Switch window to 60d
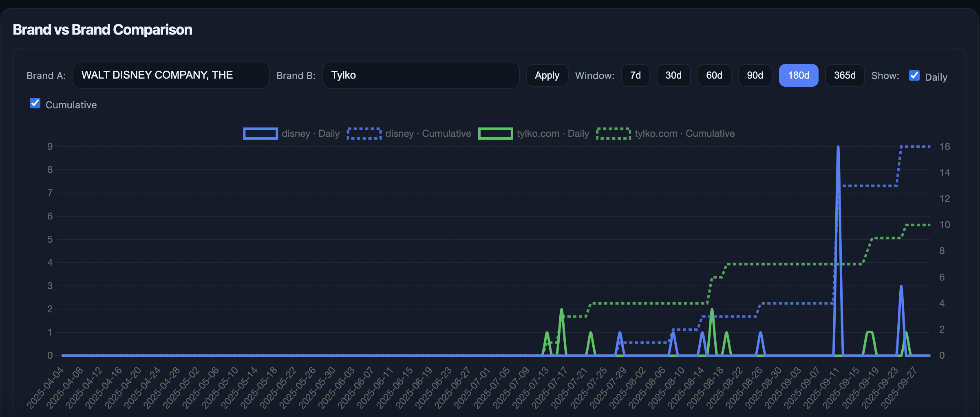This screenshot has height=417, width=980. point(714,75)
